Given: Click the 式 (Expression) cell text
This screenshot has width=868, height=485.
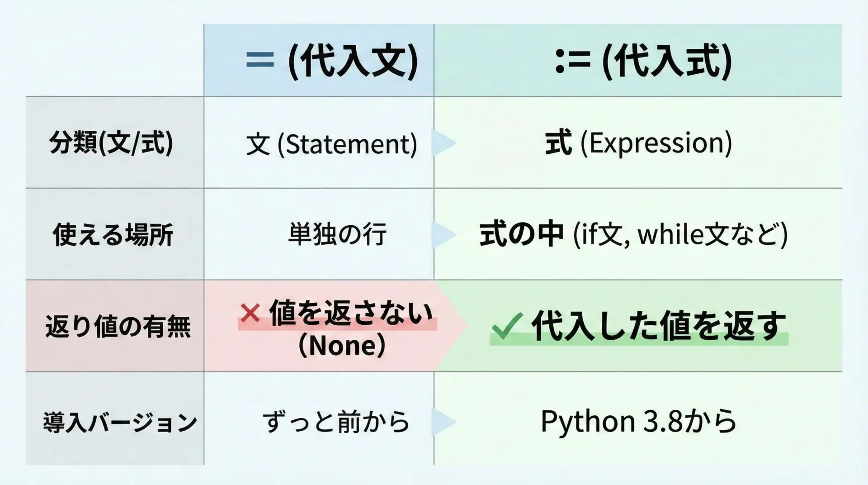Looking at the screenshot, I should coord(638,143).
